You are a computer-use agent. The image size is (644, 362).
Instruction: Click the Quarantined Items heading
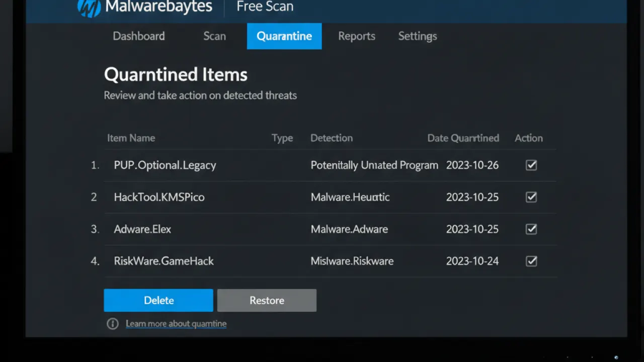[176, 74]
